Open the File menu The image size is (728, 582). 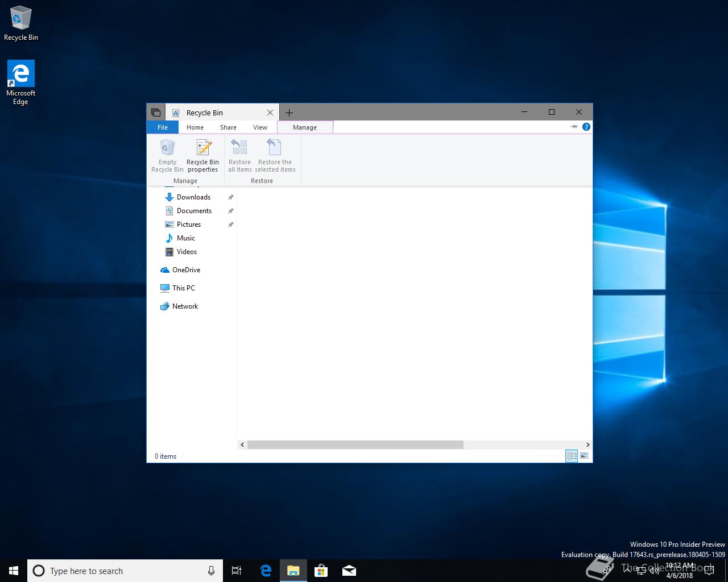pos(163,127)
